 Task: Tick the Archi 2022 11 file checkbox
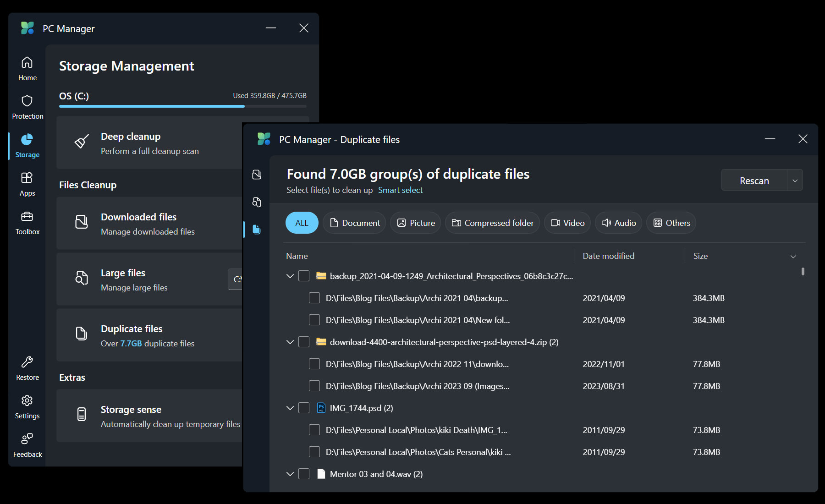click(314, 364)
